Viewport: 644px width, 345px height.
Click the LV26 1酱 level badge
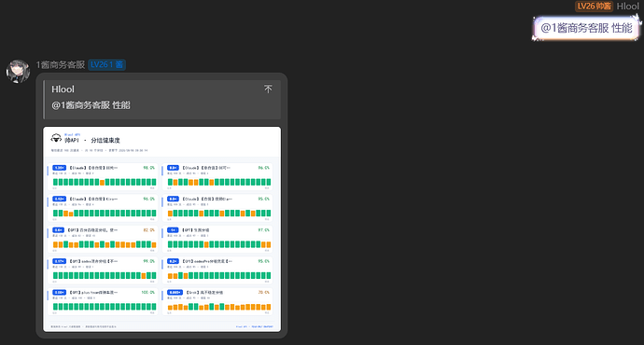(x=106, y=65)
